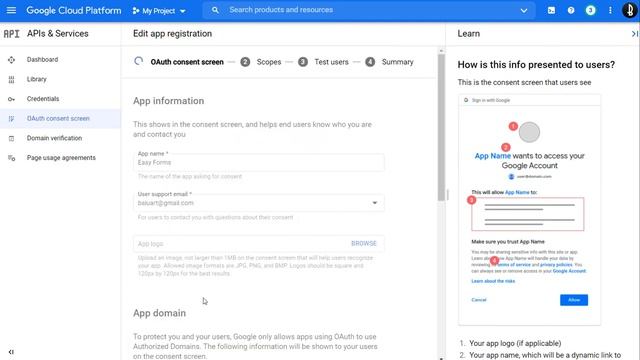This screenshot has width=640, height=360.
Task: Click the Library grid icon
Action: (11, 80)
